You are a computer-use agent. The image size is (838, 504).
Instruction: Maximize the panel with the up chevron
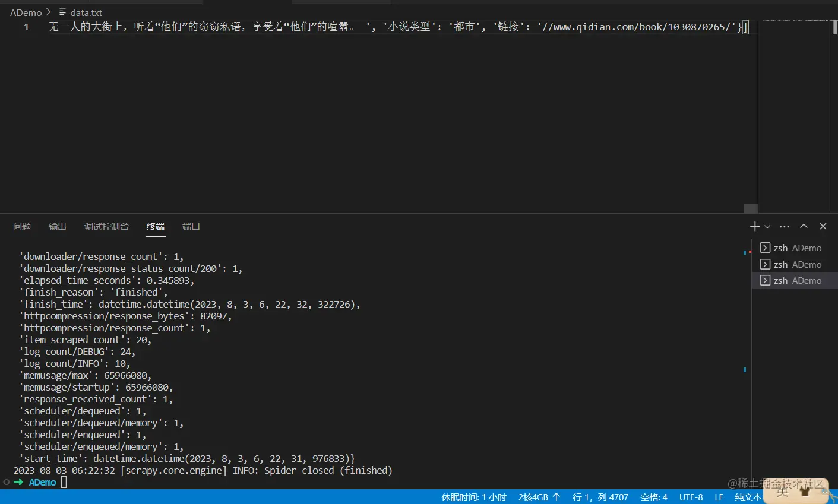coord(804,226)
